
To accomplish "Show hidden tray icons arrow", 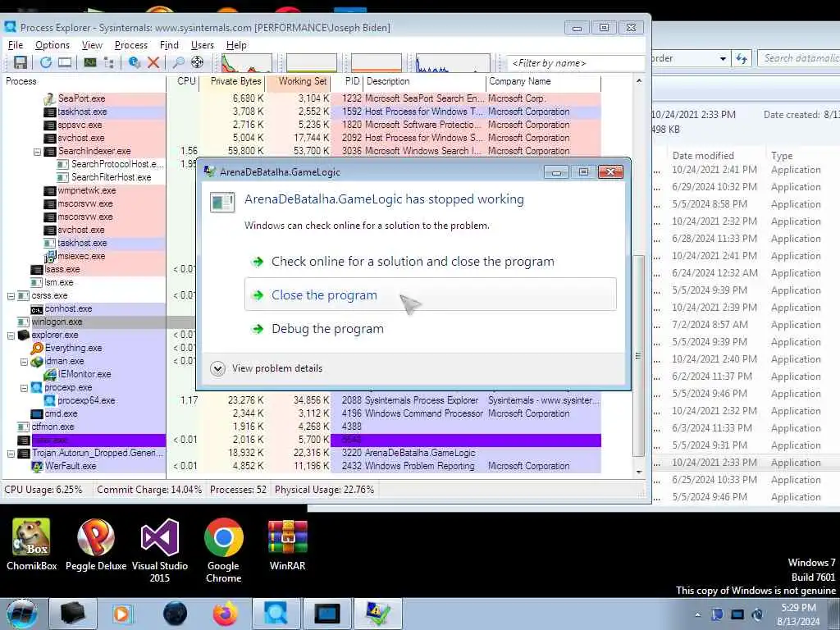I will 697,614.
